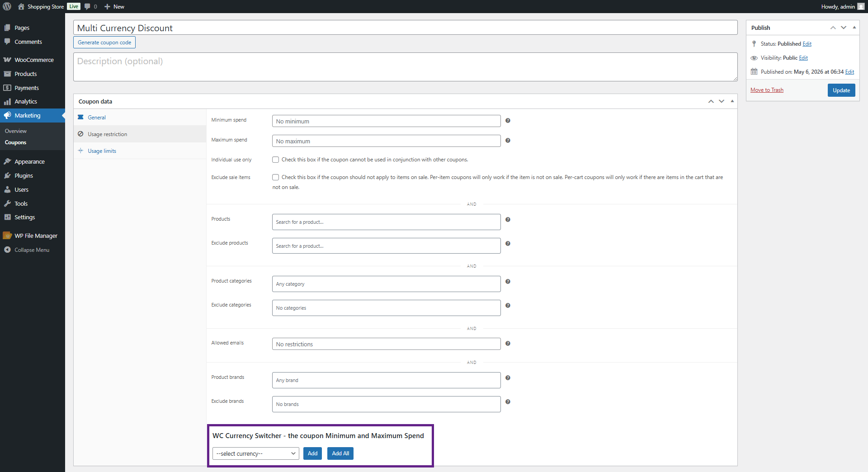Click the admin avatar in the top bar
The width and height of the screenshot is (868, 472).
[861, 6]
